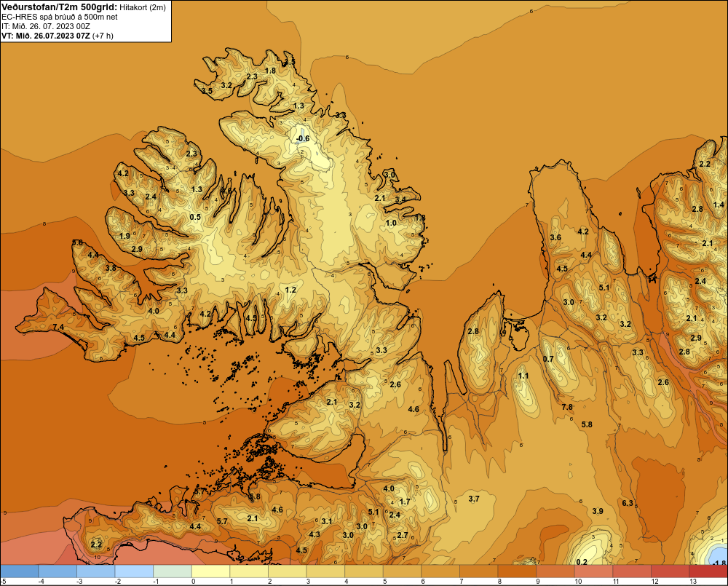Click the legend tick label "13"
This screenshot has height=586, width=728.
[693, 582]
